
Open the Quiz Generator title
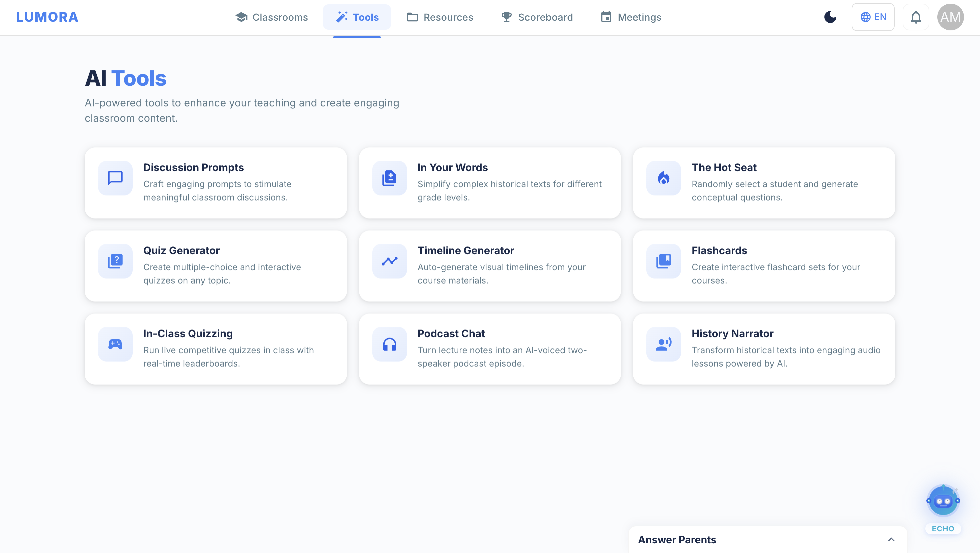(x=181, y=250)
